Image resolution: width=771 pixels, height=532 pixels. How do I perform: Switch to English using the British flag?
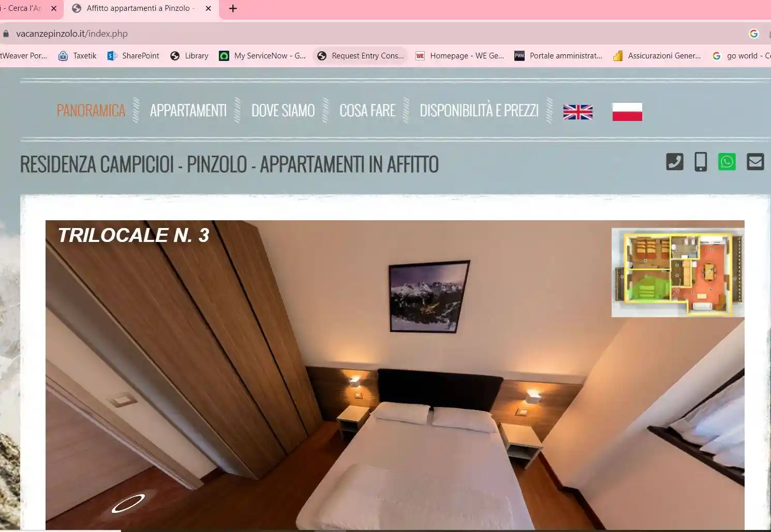click(x=577, y=111)
